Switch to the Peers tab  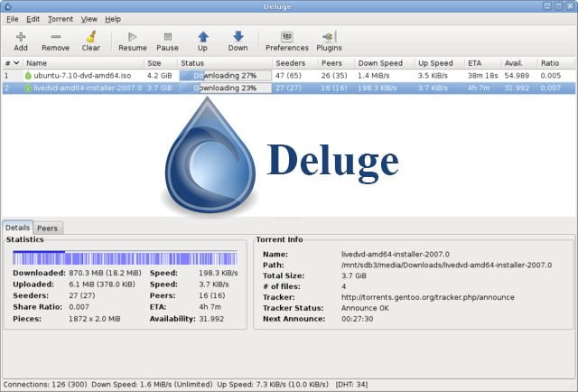coord(47,229)
